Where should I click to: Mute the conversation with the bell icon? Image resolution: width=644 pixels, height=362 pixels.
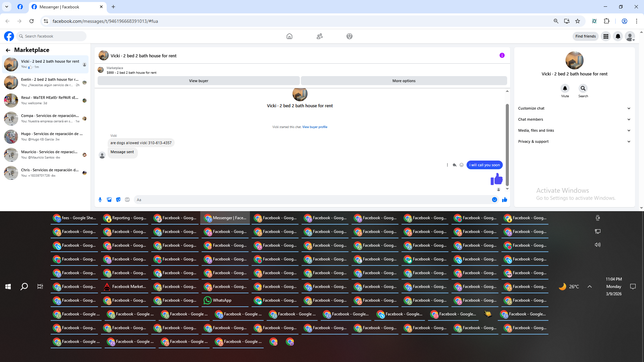tap(565, 88)
